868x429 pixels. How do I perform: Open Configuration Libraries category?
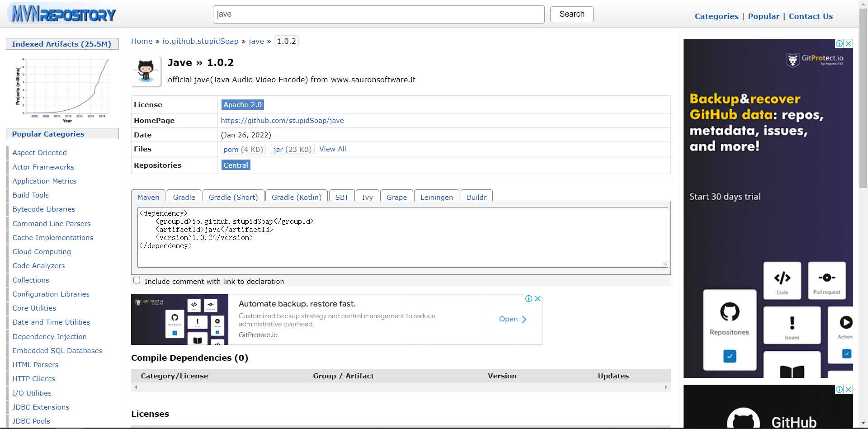click(51, 294)
